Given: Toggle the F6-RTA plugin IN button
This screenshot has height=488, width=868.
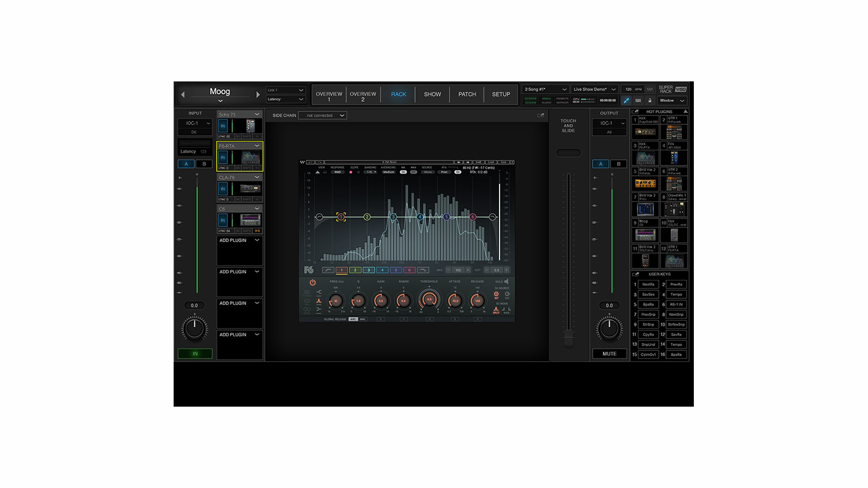Looking at the screenshot, I should click(x=222, y=157).
